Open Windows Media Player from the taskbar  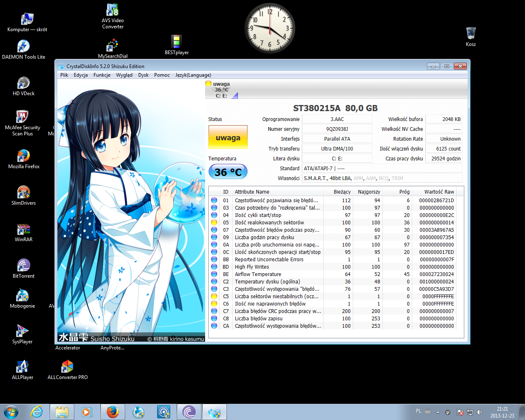[x=87, y=412]
